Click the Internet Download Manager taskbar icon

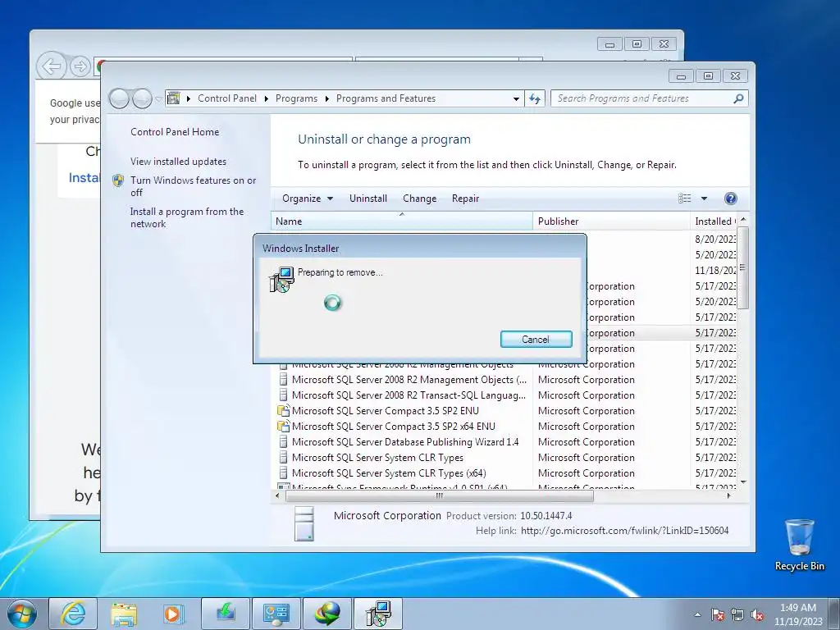click(x=327, y=614)
